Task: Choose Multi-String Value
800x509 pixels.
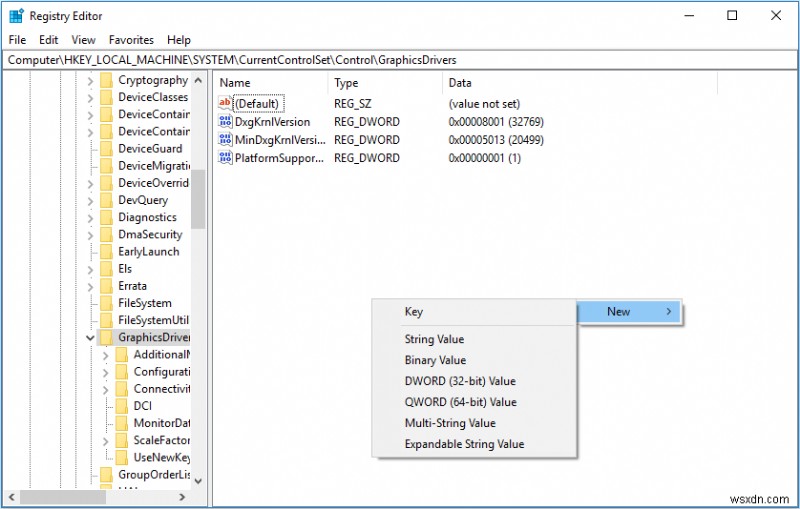Action: (x=474, y=423)
